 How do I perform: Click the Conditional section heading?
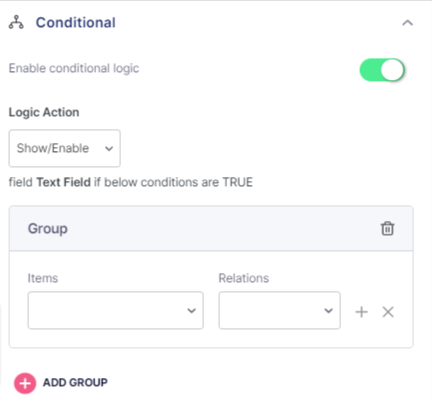coord(76,23)
